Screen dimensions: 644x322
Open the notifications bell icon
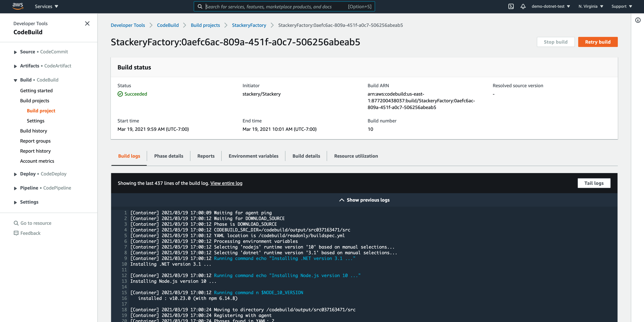523,7
